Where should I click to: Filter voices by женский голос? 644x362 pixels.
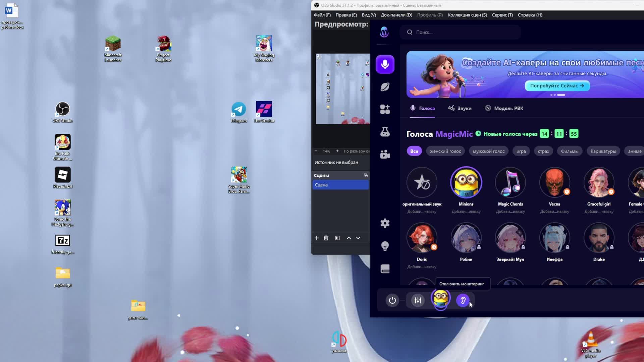click(445, 151)
